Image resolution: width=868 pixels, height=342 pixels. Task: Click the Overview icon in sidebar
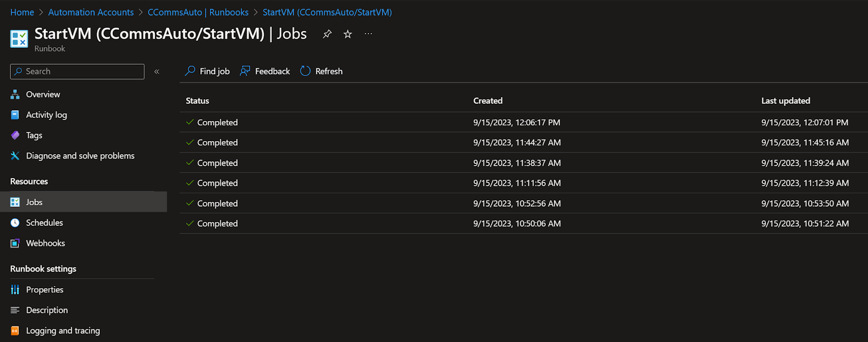15,94
